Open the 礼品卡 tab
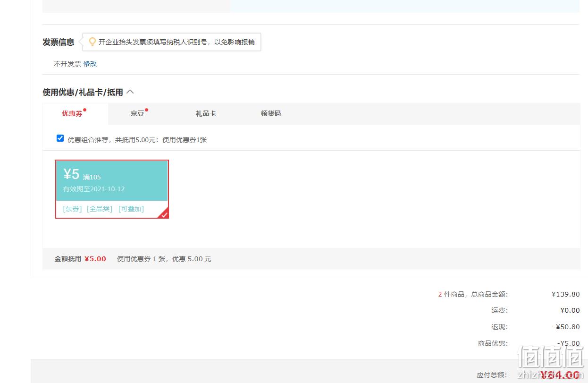The width and height of the screenshot is (588, 383). click(x=206, y=114)
